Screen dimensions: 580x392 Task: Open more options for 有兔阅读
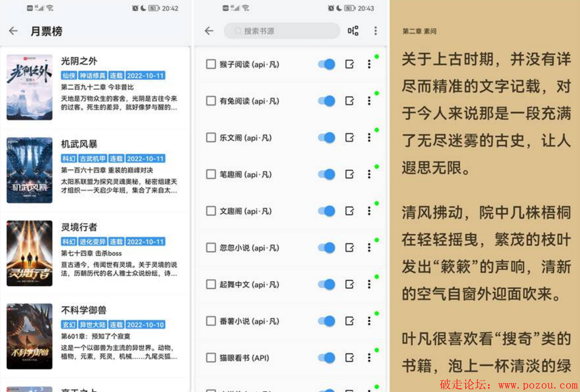coord(369,101)
